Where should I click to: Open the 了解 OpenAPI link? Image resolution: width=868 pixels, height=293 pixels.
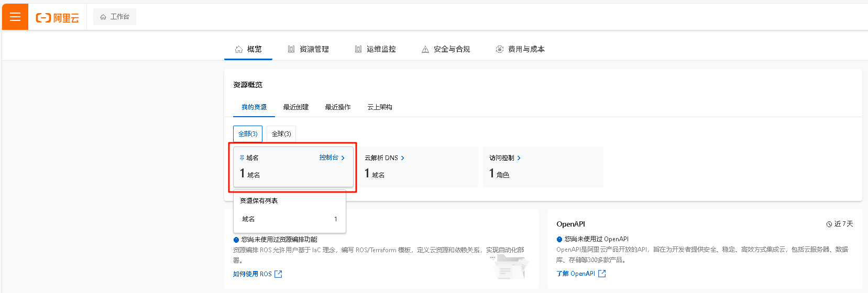(x=576, y=274)
